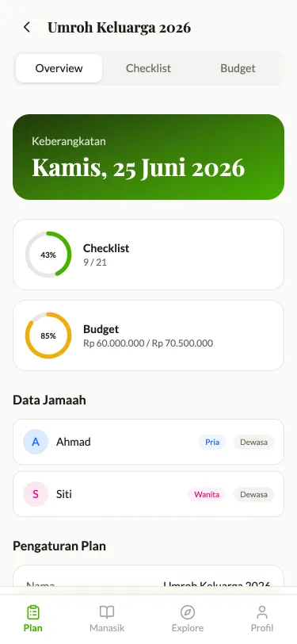Tap Siti's avatar letter S
The height and width of the screenshot is (644, 297).
click(x=36, y=494)
